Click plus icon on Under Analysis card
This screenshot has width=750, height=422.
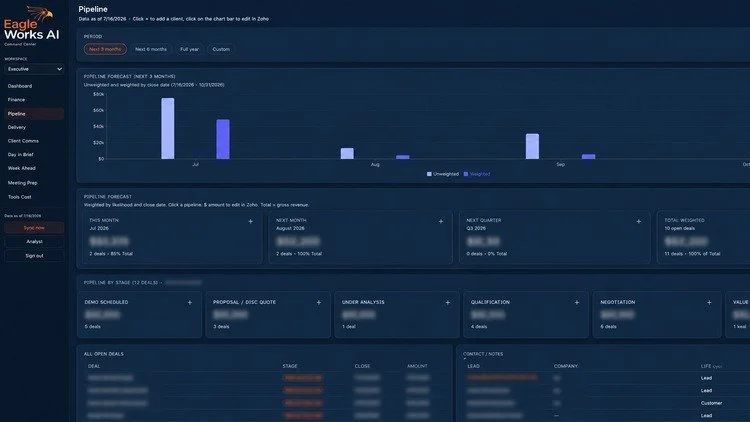448,303
